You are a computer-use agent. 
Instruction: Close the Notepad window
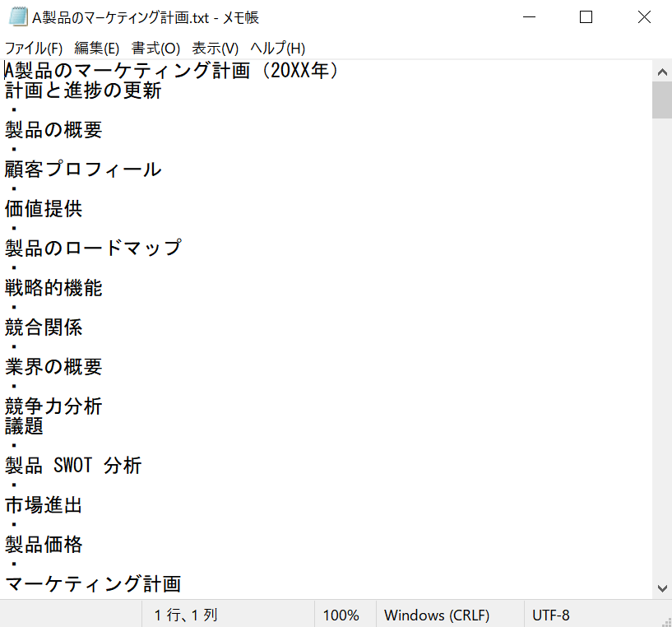click(x=644, y=17)
